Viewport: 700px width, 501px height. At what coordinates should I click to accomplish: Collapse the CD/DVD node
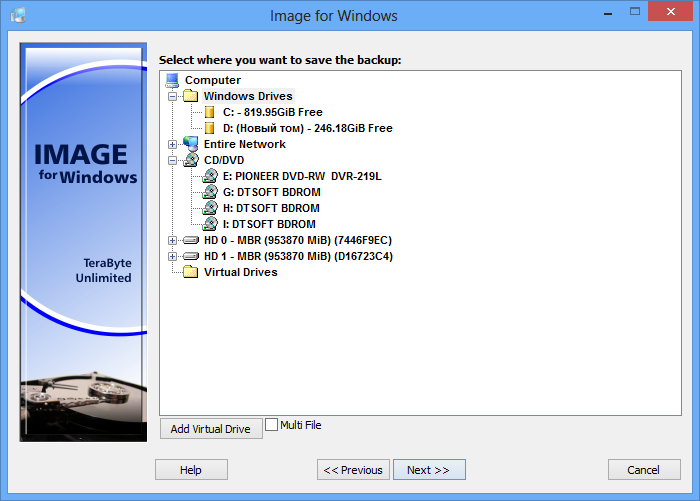click(x=172, y=160)
